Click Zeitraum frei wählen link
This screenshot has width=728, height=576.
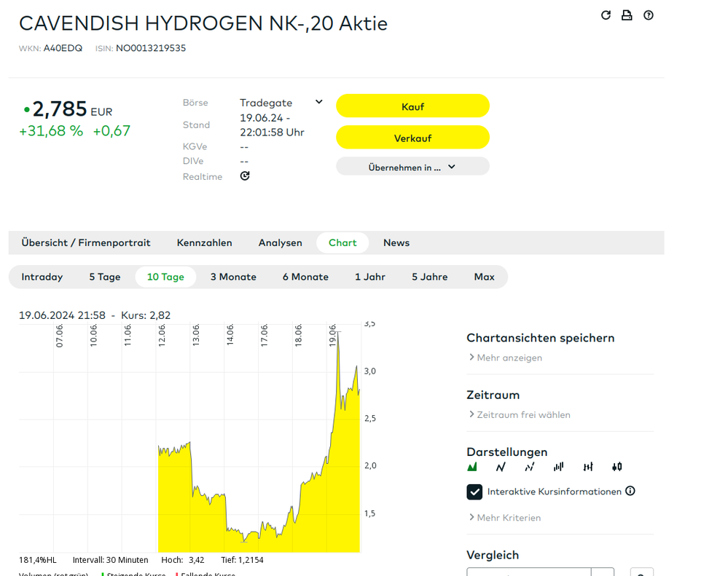pyautogui.click(x=520, y=414)
